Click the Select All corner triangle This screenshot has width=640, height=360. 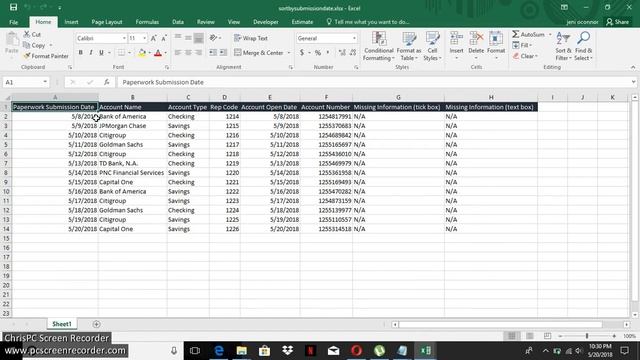click(x=6, y=98)
